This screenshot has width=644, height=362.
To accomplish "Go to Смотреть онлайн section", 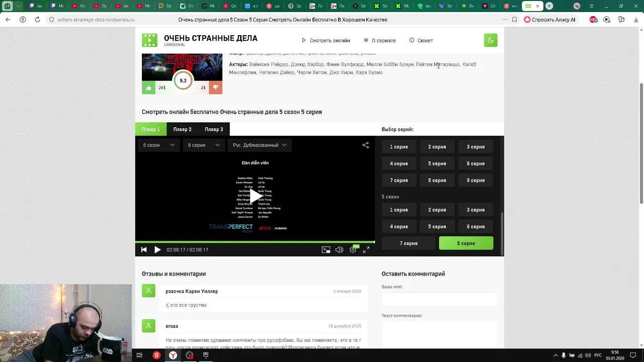I will tap(326, 40).
